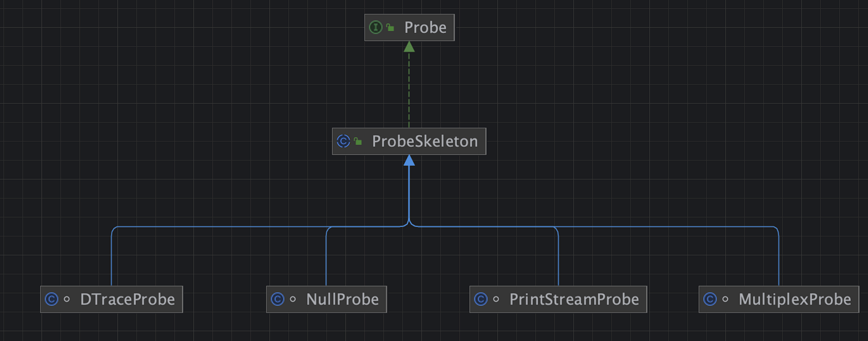Click the class icon on the NullProbe node
Image resolution: width=868 pixels, height=341 pixels.
click(278, 299)
